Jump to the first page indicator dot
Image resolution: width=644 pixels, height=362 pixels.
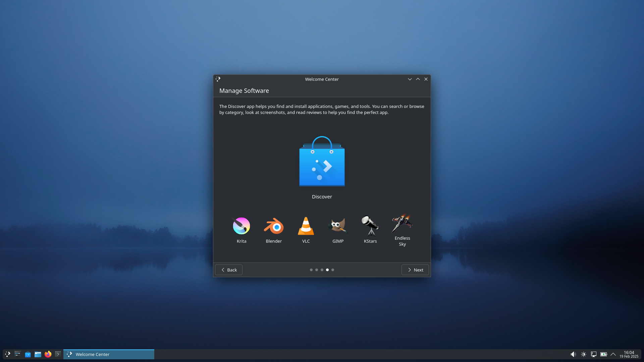click(311, 270)
